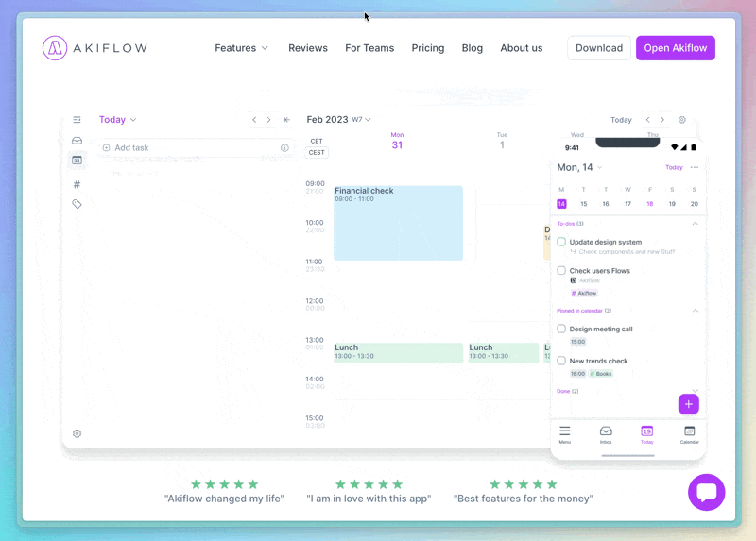Check off Check users Flows task
The image size is (756, 541).
click(561, 270)
